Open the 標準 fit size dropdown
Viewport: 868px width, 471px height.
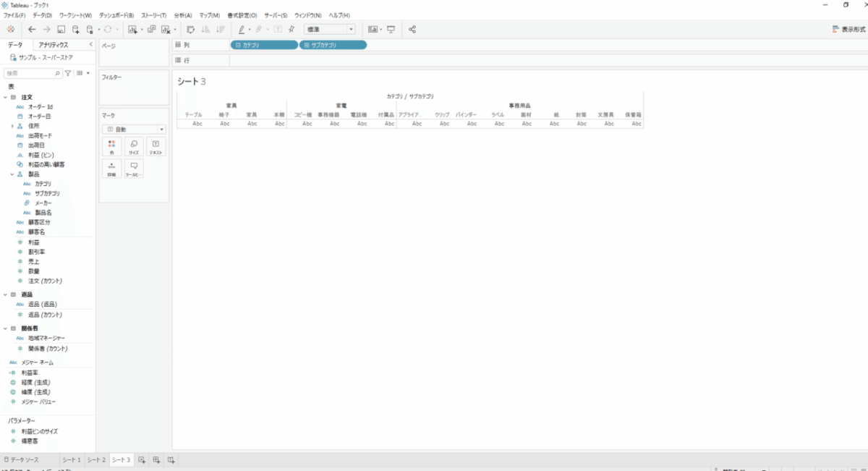(330, 30)
